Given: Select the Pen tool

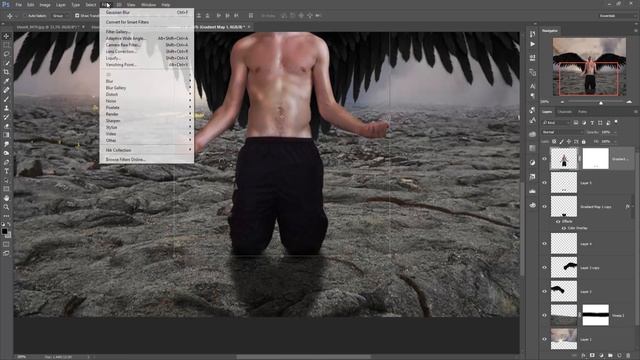Looking at the screenshot, I should 6,162.
